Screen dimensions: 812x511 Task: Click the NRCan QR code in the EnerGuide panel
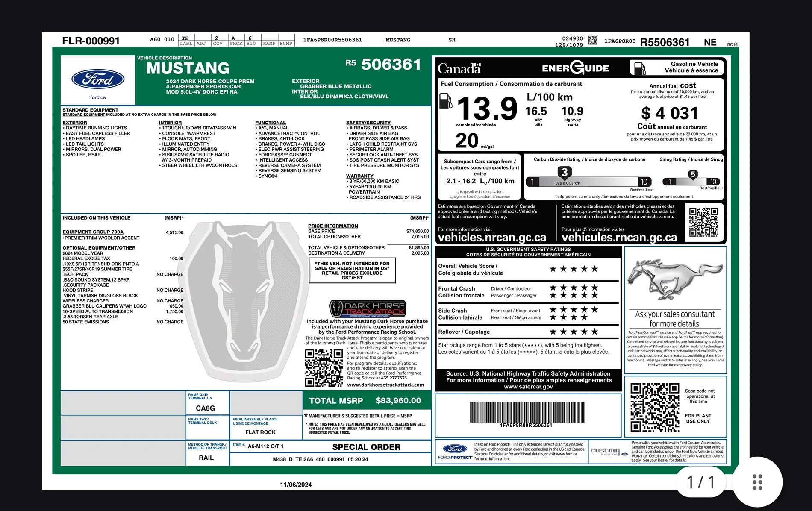click(703, 222)
